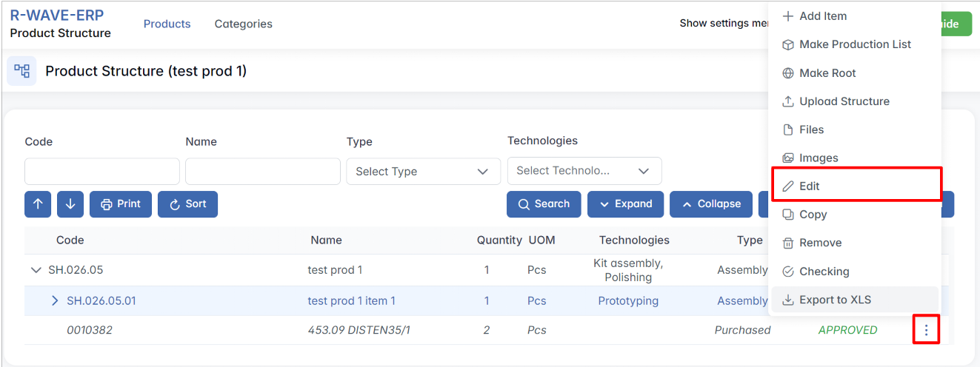980x367 pixels.
Task: Click the Sort button
Action: (187, 204)
